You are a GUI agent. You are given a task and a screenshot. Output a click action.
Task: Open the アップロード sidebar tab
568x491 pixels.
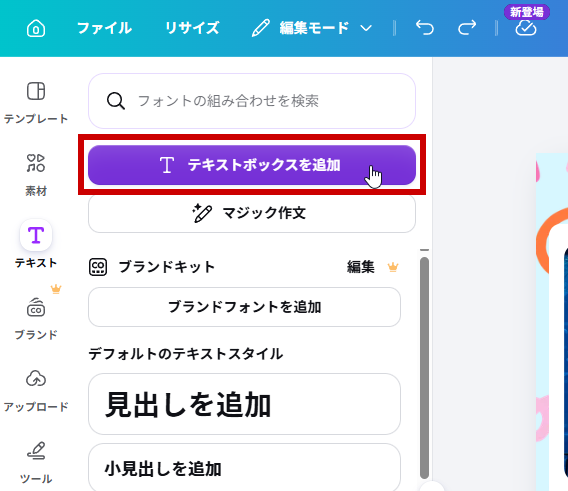[x=36, y=391]
